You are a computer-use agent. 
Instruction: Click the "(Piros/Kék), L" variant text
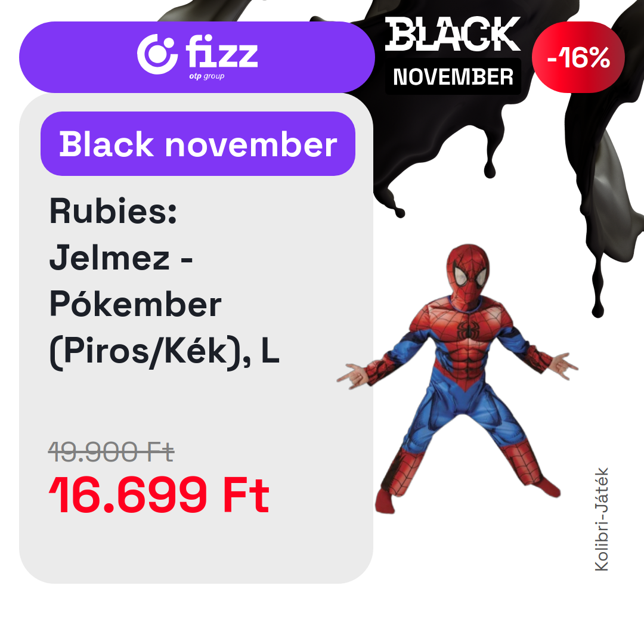click(x=164, y=351)
